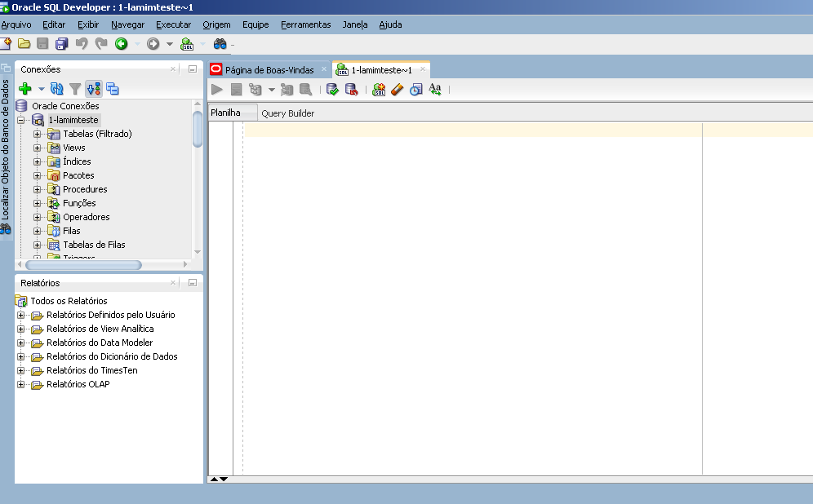The width and height of the screenshot is (813, 504).
Task: Click the Commit icon with green check
Action: [332, 90]
